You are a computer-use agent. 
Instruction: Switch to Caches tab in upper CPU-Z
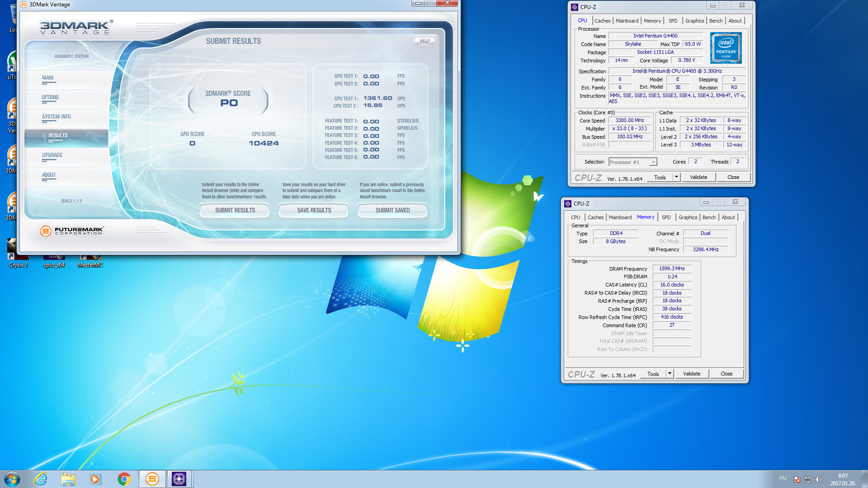(602, 21)
